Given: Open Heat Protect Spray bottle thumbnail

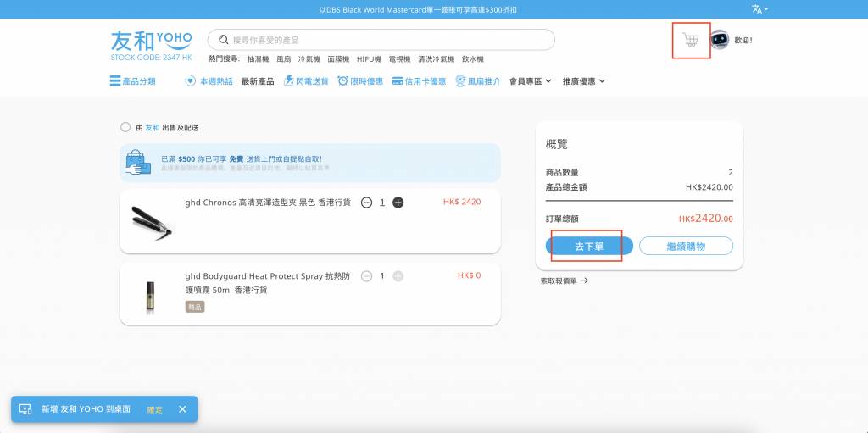Looking at the screenshot, I should (x=150, y=298).
